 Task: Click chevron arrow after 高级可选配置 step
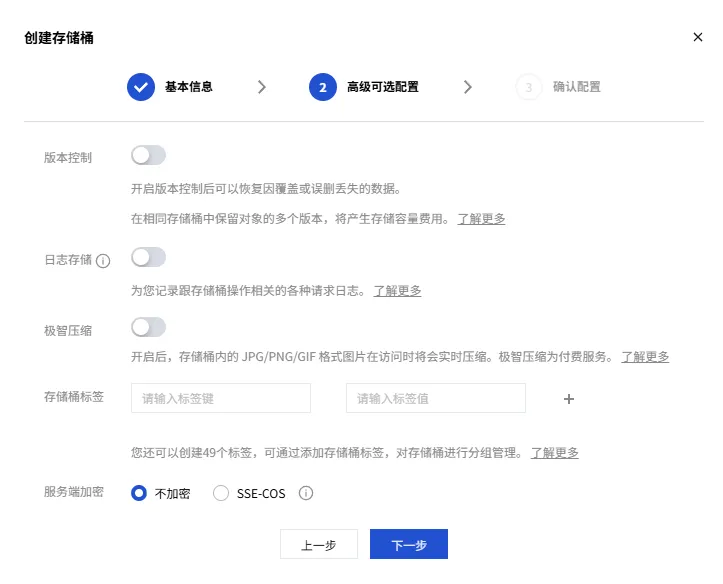coord(468,87)
